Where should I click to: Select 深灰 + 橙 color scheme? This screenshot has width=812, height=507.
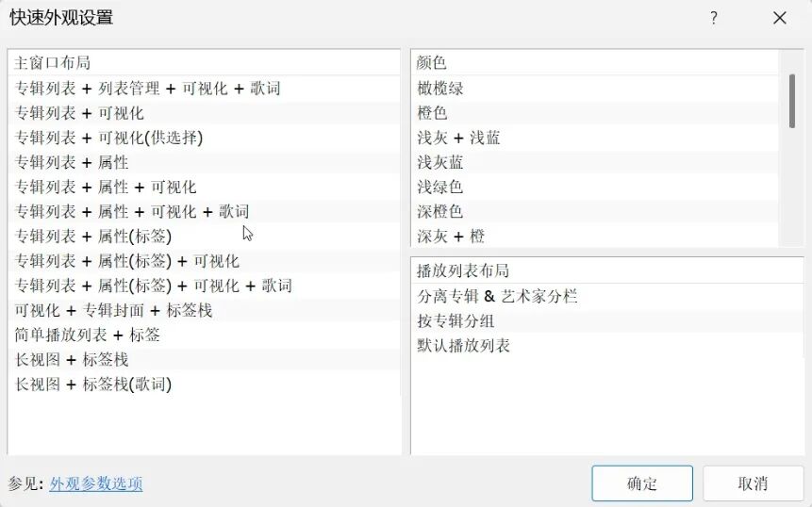click(x=451, y=236)
